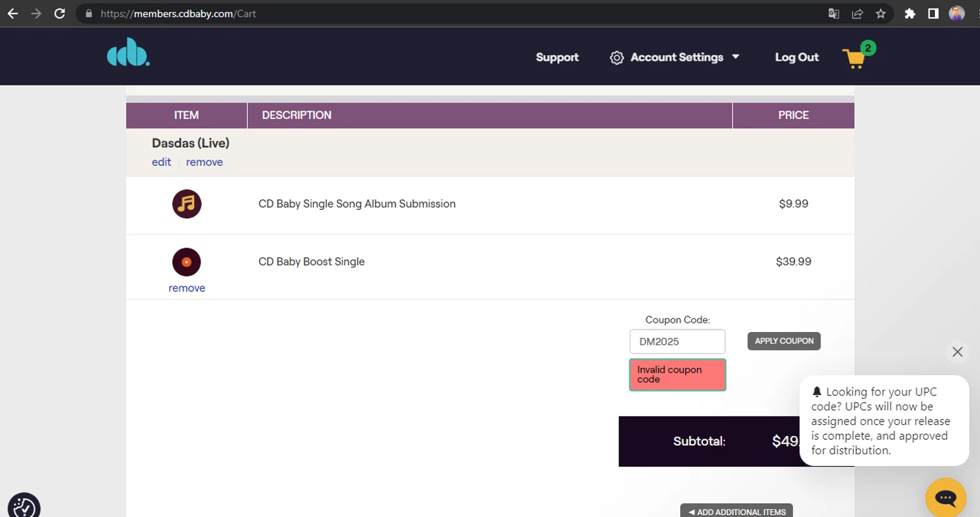Click CD Baby Single Song Album Submission
The width and height of the screenshot is (980, 517).
pos(357,204)
